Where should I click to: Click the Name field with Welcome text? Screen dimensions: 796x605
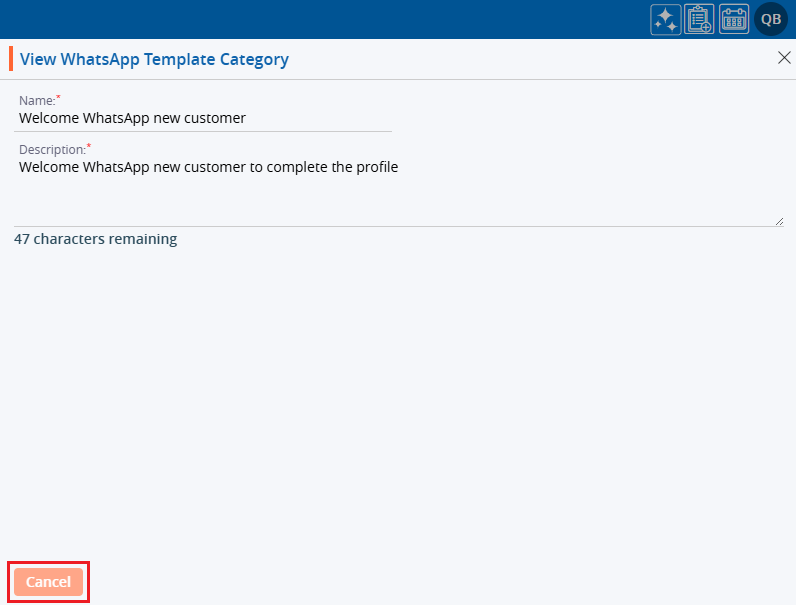click(200, 118)
